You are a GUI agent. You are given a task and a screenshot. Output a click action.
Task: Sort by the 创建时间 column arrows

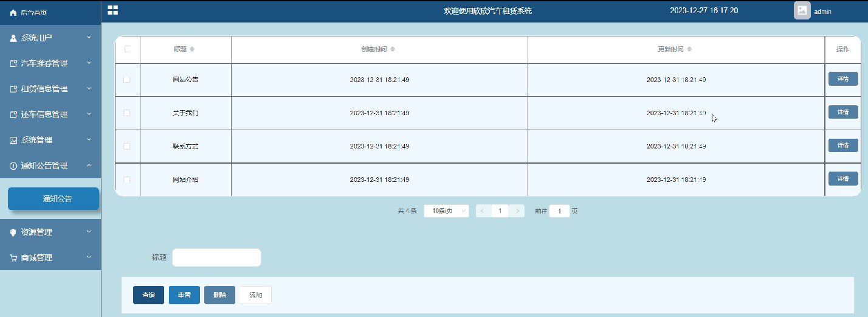(393, 49)
